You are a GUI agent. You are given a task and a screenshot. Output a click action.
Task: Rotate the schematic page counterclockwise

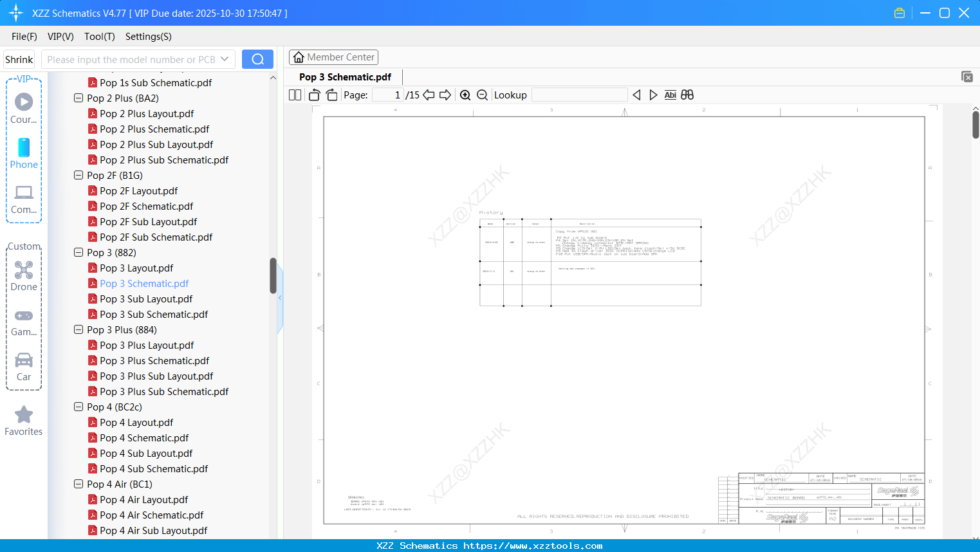[313, 95]
